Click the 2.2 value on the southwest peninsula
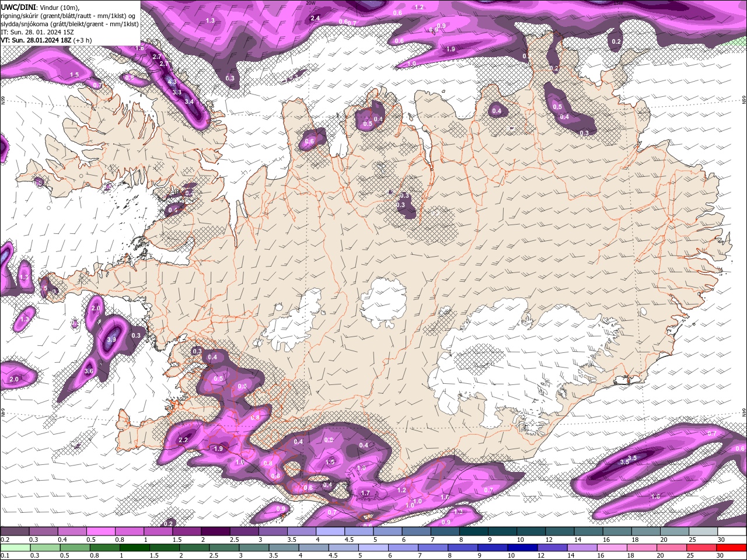747x560 pixels. 183,440
